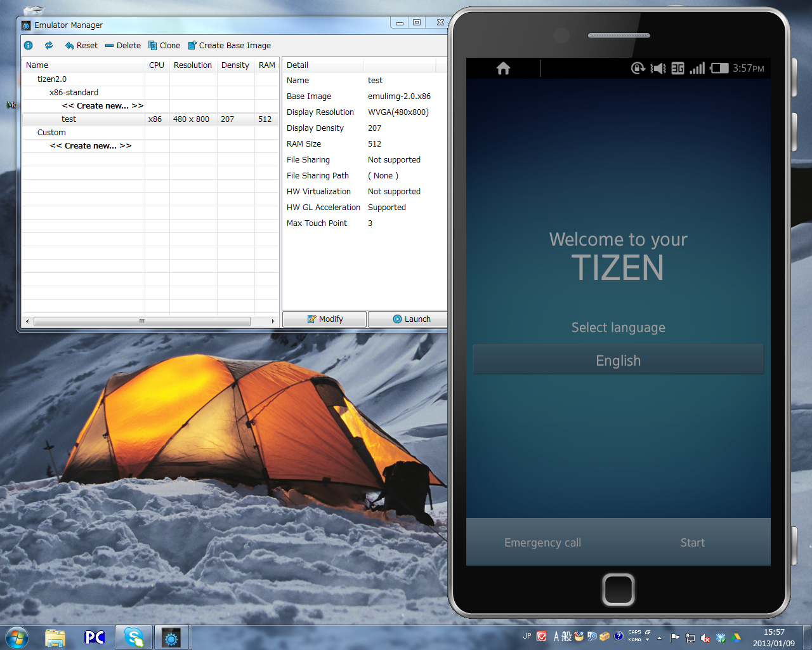Click the x86 CPU cell in test row

(155, 119)
